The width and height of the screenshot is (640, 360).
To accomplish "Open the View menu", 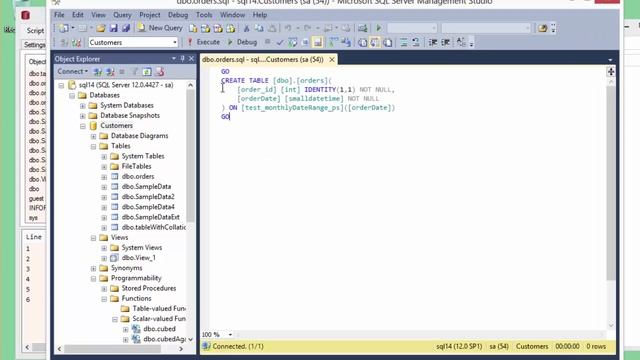I will [x=98, y=15].
